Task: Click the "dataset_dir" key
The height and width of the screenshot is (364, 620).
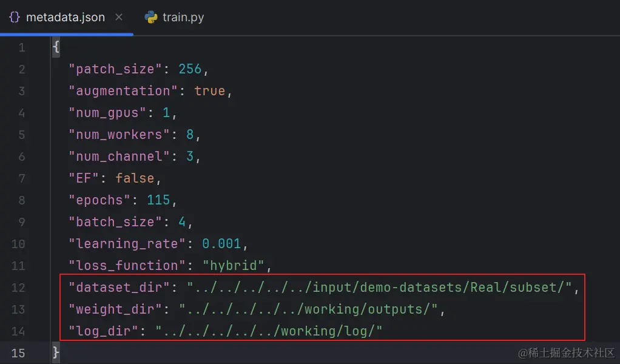Action: 119,288
